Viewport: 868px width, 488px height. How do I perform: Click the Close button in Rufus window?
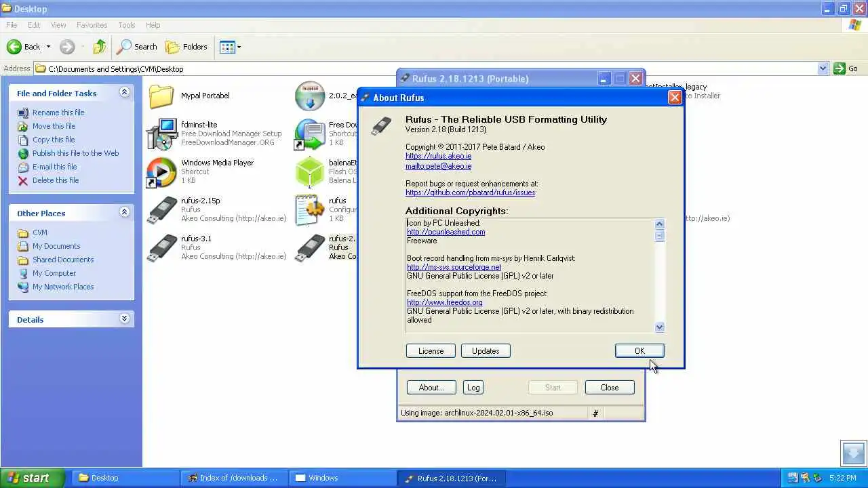pos(610,388)
